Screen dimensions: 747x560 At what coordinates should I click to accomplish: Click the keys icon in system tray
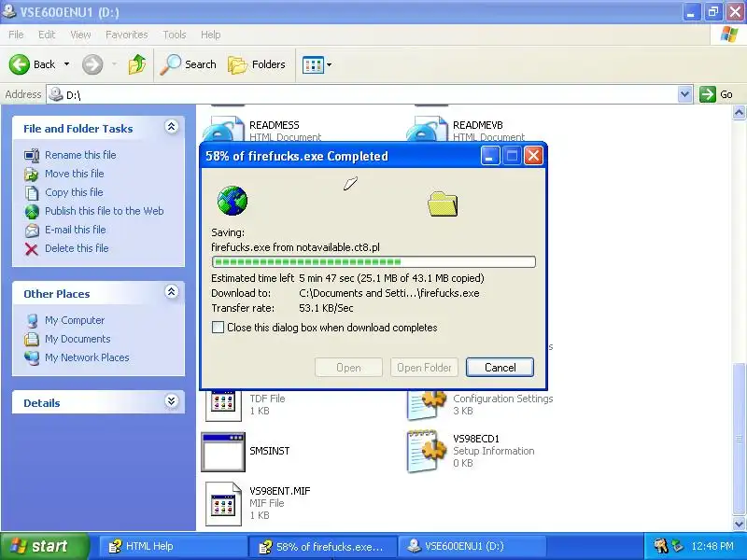point(660,546)
